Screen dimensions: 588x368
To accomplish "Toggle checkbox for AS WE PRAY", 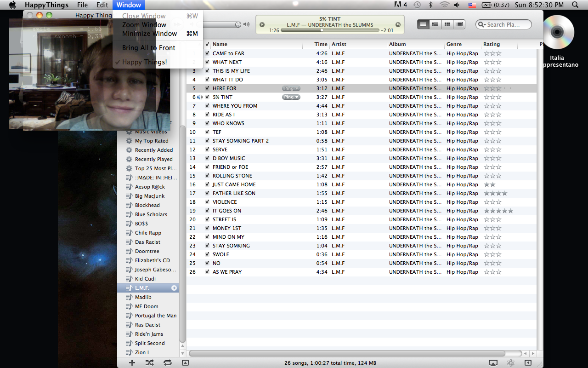I will click(x=207, y=272).
